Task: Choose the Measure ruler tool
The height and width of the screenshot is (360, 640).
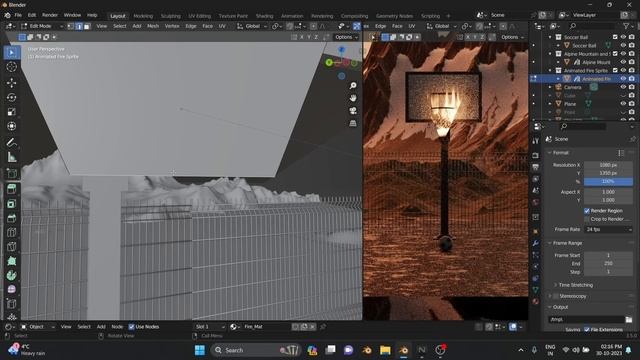Action: (x=11, y=157)
